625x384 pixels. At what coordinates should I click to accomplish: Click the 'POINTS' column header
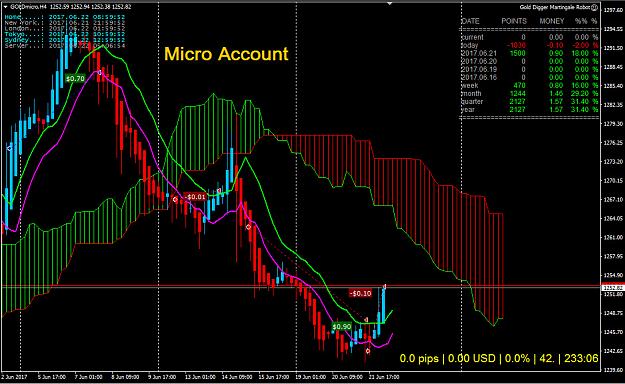pos(514,21)
